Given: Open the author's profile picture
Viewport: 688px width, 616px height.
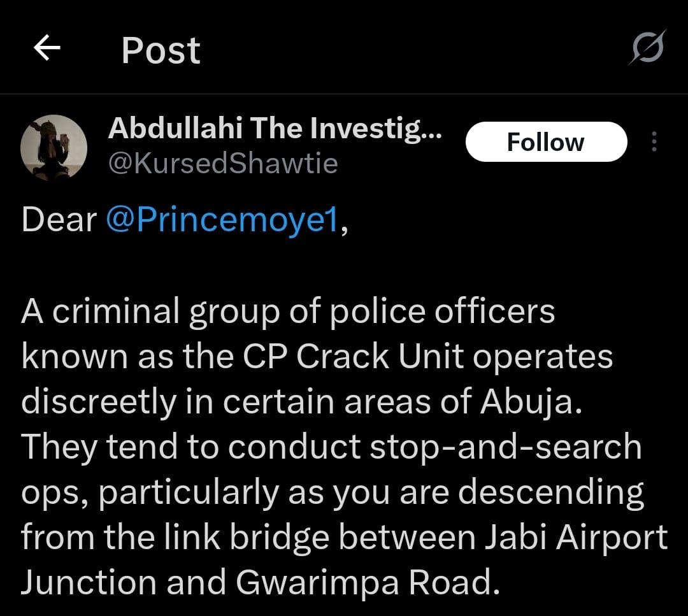Looking at the screenshot, I should (x=54, y=148).
